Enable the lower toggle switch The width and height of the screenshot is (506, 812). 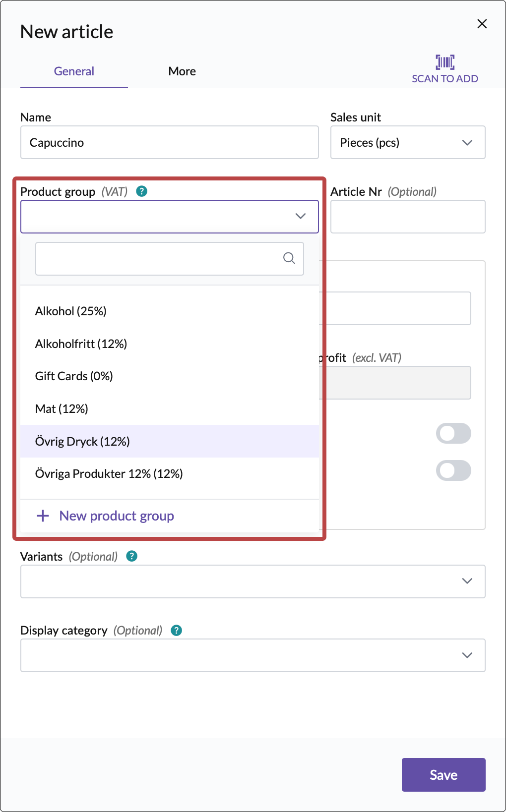[453, 470]
